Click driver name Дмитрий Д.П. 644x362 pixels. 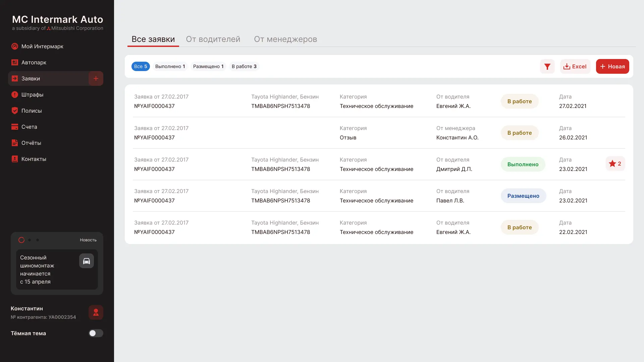tap(454, 169)
